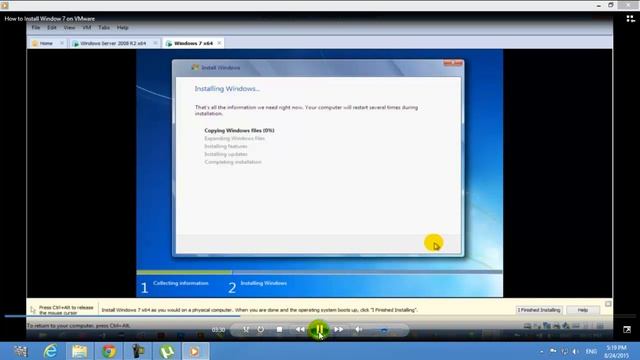
Task: Adjust the player volume slider
Action: click(384, 330)
